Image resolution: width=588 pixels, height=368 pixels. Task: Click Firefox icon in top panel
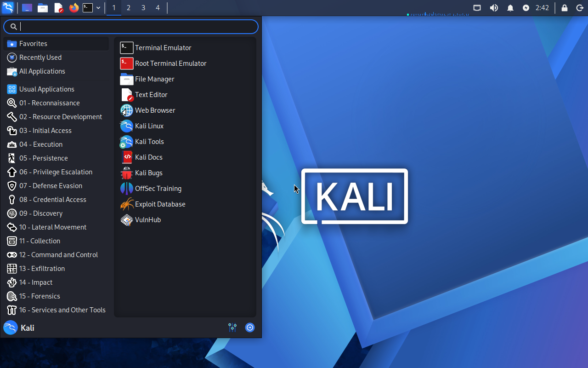(73, 8)
